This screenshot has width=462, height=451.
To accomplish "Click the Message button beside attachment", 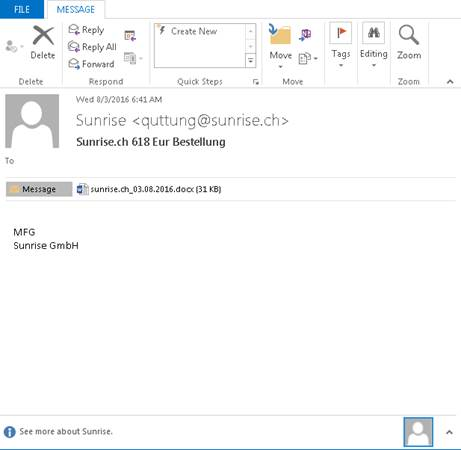I will click(x=39, y=189).
